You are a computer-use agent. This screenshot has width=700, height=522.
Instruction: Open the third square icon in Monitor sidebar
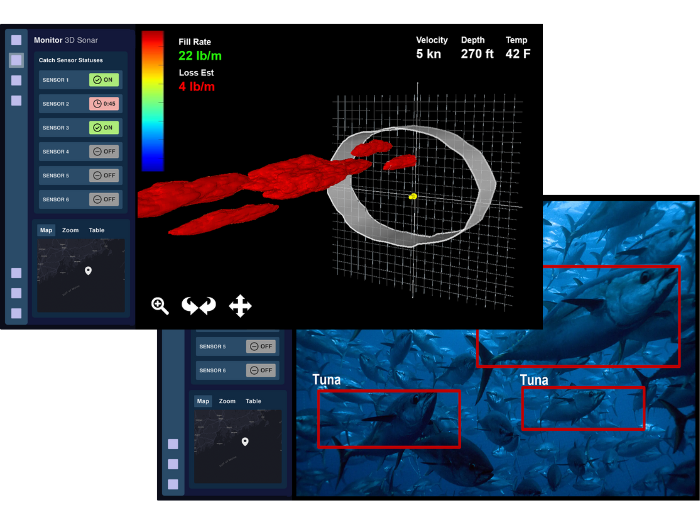pos(16,80)
